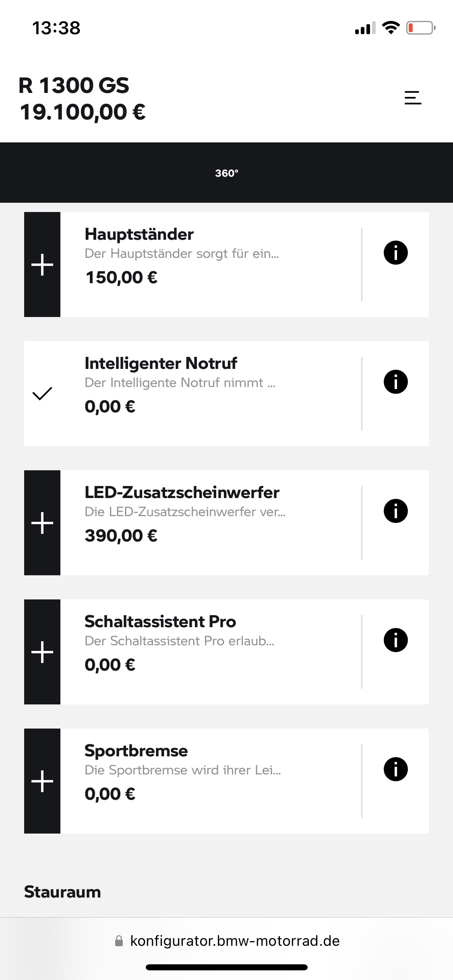
Task: Deselect Intelligenter Notruf checkmark
Action: pyautogui.click(x=42, y=393)
